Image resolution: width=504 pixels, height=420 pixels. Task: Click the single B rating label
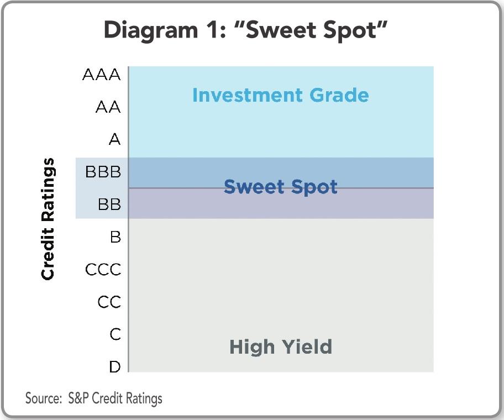pos(115,237)
